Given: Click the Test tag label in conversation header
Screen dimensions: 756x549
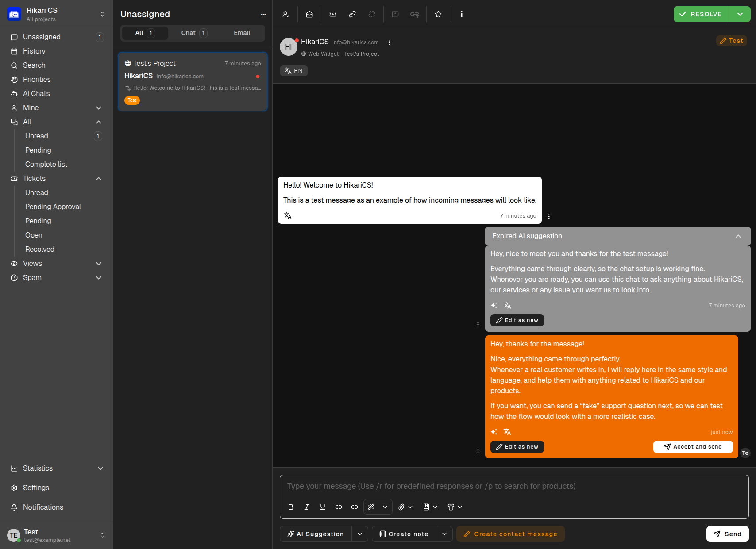Looking at the screenshot, I should [x=732, y=41].
